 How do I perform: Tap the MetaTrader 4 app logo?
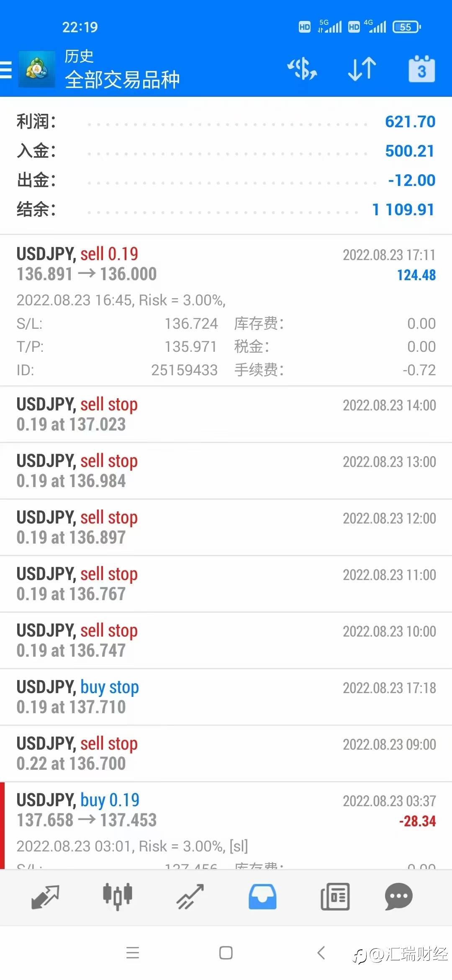(x=37, y=70)
